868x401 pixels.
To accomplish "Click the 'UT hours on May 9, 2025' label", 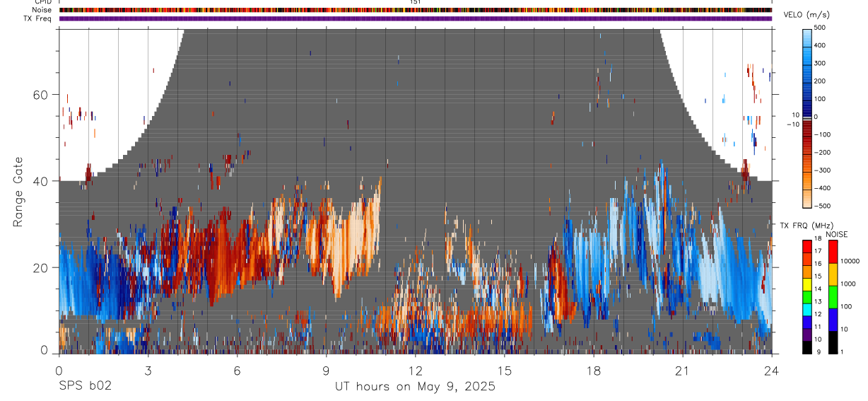I will [x=415, y=386].
